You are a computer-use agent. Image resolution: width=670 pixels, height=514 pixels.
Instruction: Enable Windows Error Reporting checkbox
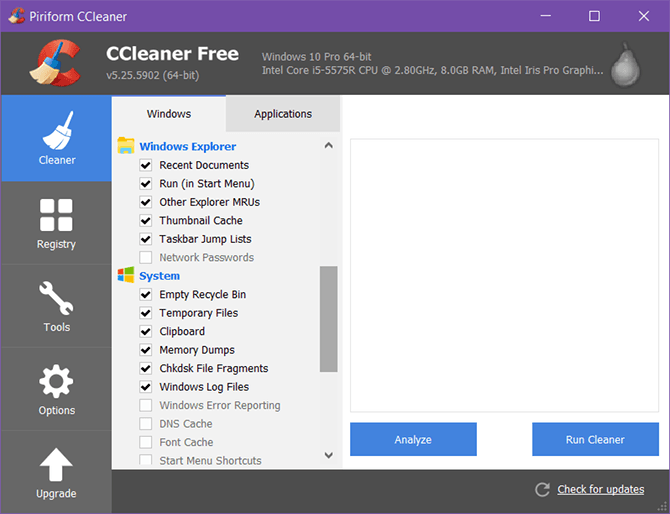pos(146,405)
